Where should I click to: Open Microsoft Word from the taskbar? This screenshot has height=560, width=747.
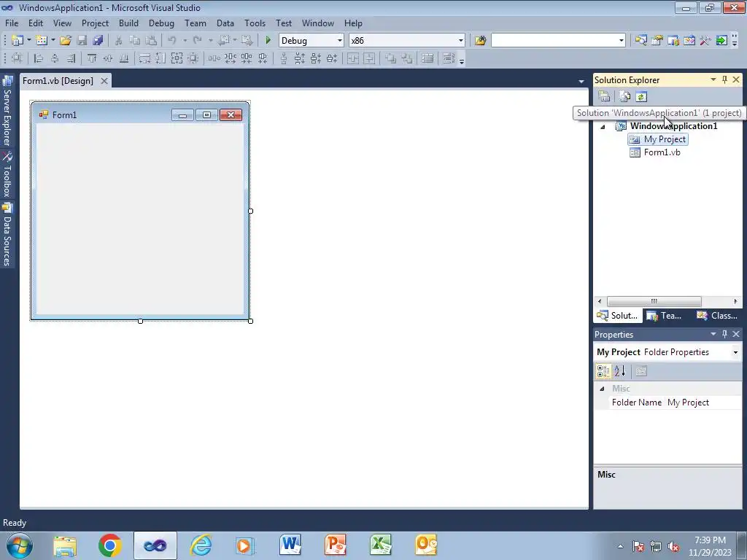[x=290, y=545]
